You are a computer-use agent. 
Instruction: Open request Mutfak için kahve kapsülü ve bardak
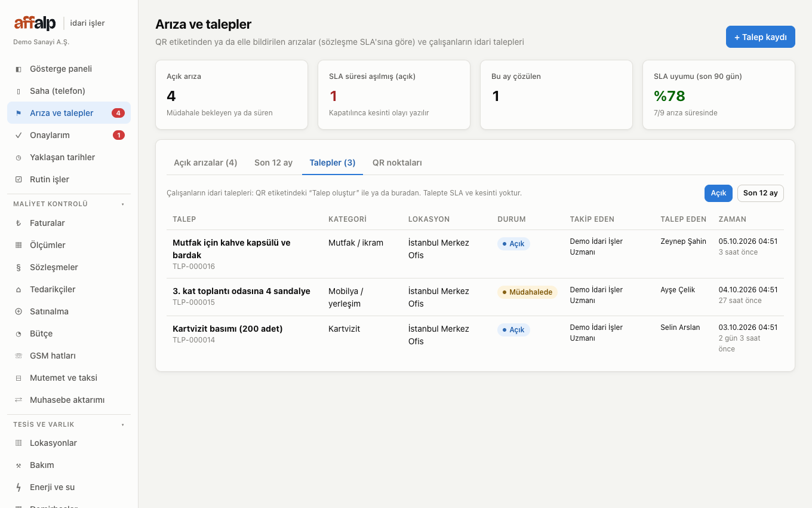232,249
